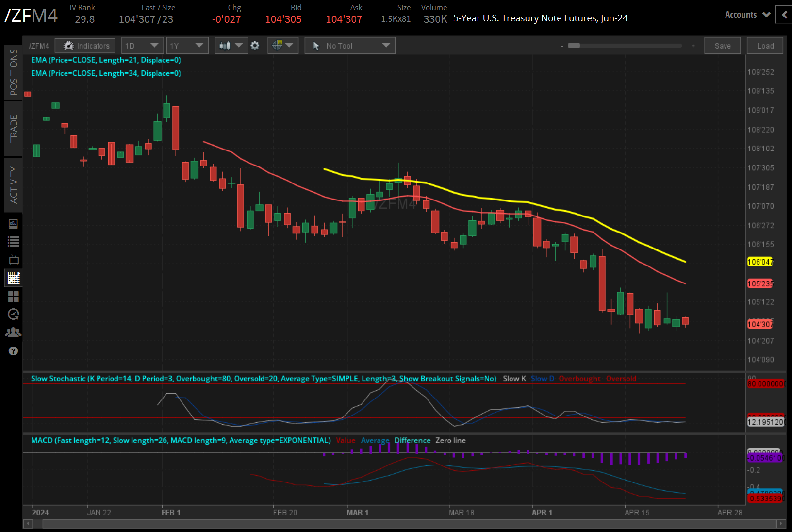
Task: Open the book-chart education sidebar icon
Action: pos(14,224)
